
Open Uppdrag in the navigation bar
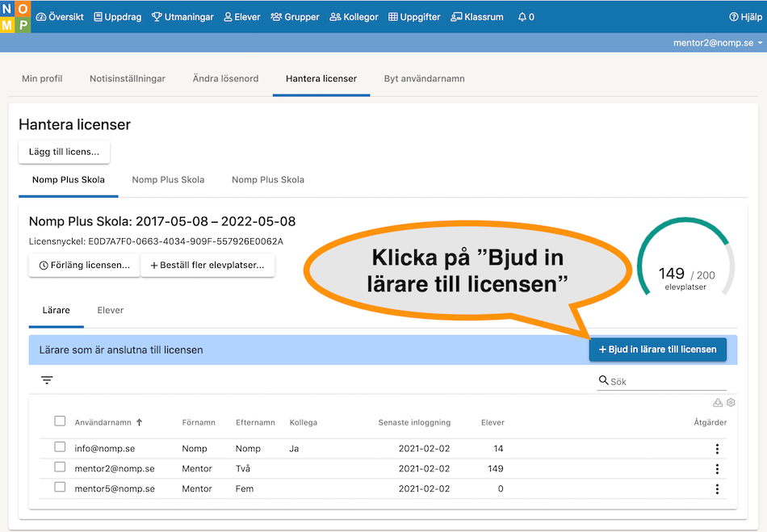coord(117,17)
